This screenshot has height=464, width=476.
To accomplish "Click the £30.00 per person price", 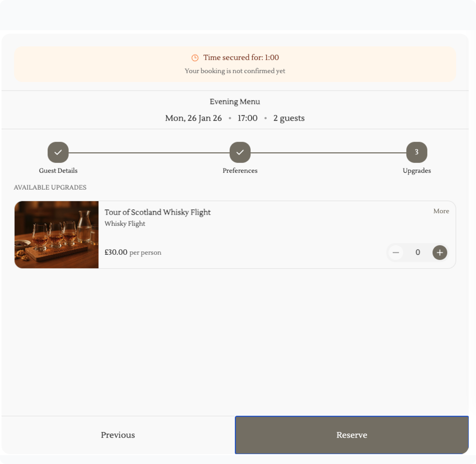I will pyautogui.click(x=133, y=252).
